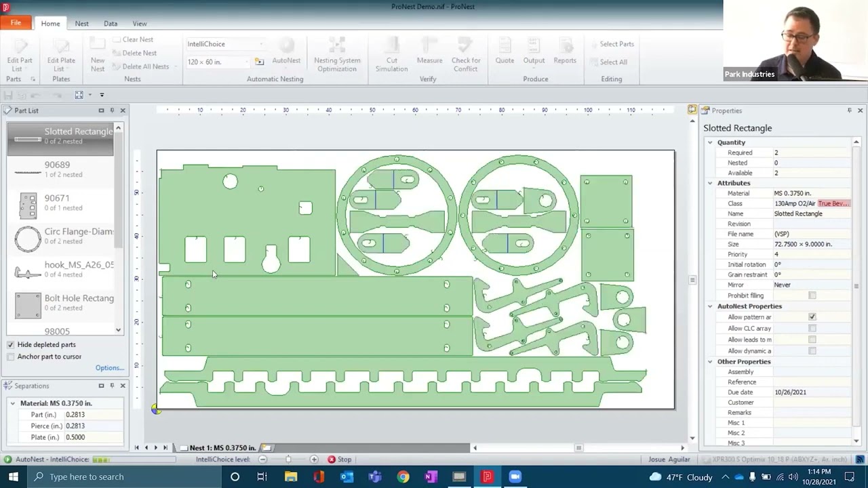Switch to the Nest ribbon tab

(x=81, y=23)
